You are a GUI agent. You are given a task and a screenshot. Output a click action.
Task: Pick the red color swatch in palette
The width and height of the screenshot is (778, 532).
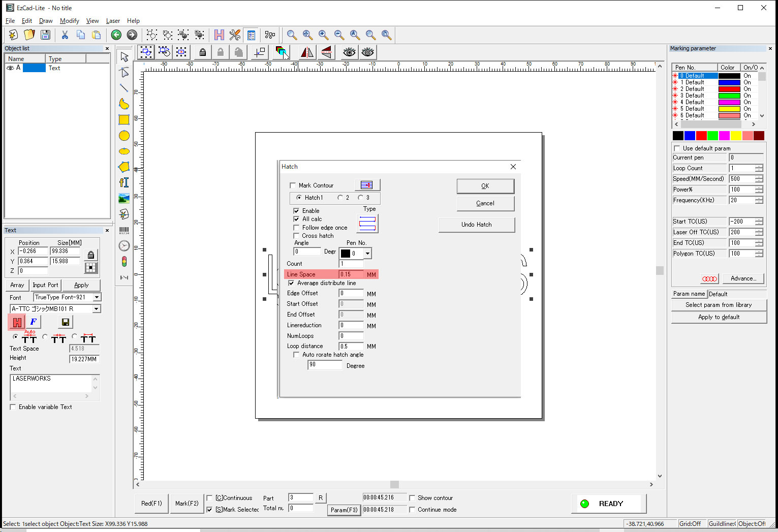pyautogui.click(x=701, y=136)
